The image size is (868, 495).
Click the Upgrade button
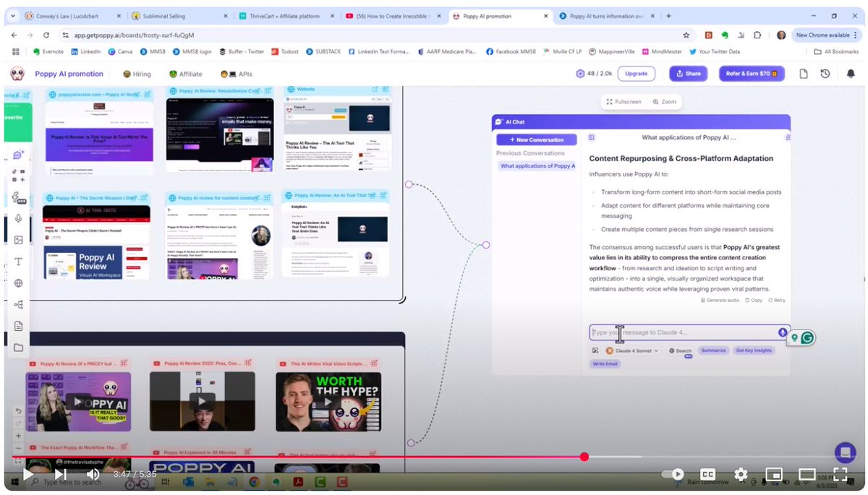(x=636, y=74)
